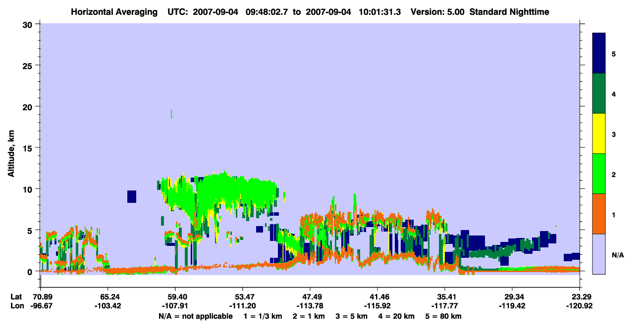Click longitude value -120.92
The image size is (644, 330).
pos(579,306)
